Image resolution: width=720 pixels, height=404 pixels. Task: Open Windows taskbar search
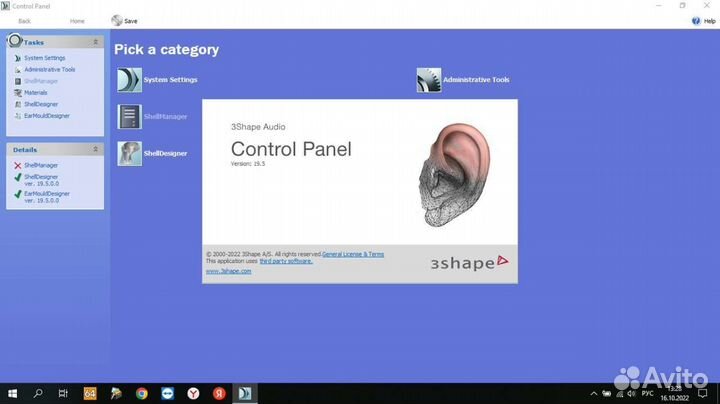click(38, 393)
